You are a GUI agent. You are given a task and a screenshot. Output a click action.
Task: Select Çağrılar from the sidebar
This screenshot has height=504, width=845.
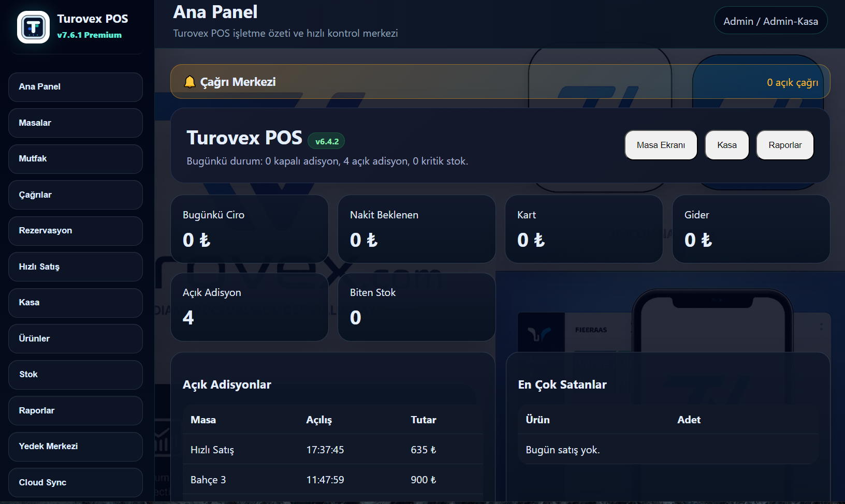pyautogui.click(x=76, y=195)
